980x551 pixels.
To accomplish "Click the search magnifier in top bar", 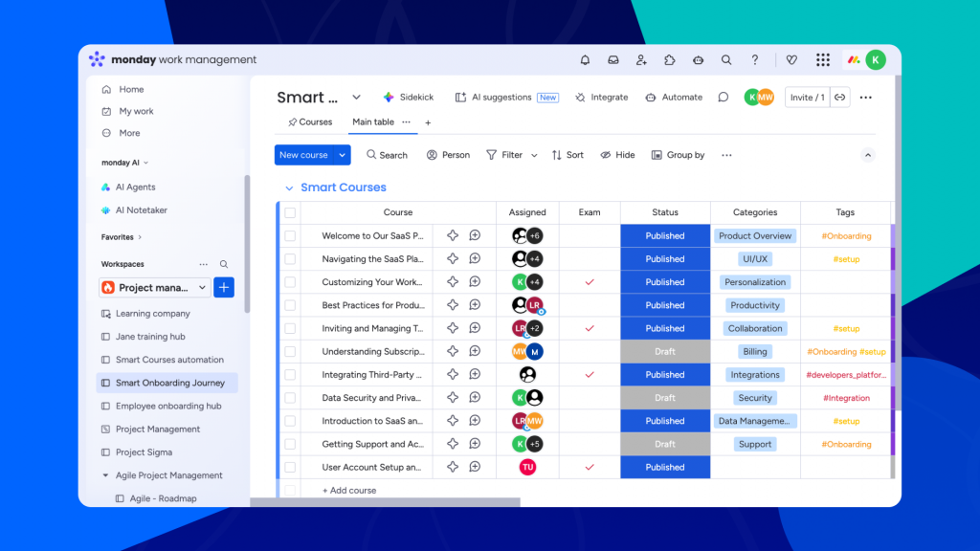I will (726, 60).
